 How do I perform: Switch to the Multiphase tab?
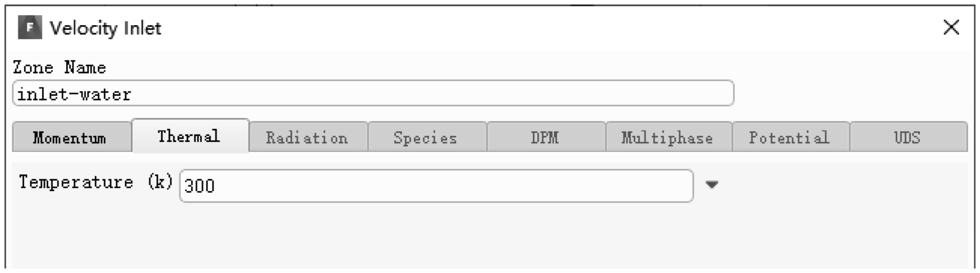[669, 137]
